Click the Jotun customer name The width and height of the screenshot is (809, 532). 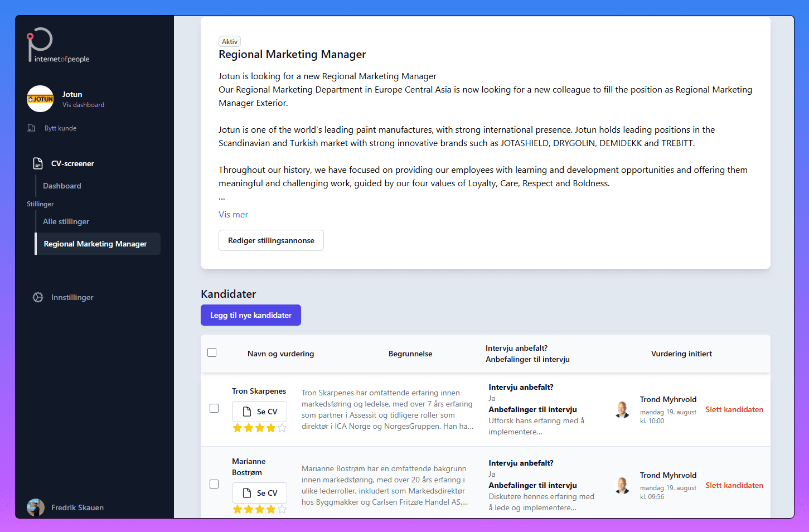pos(72,94)
